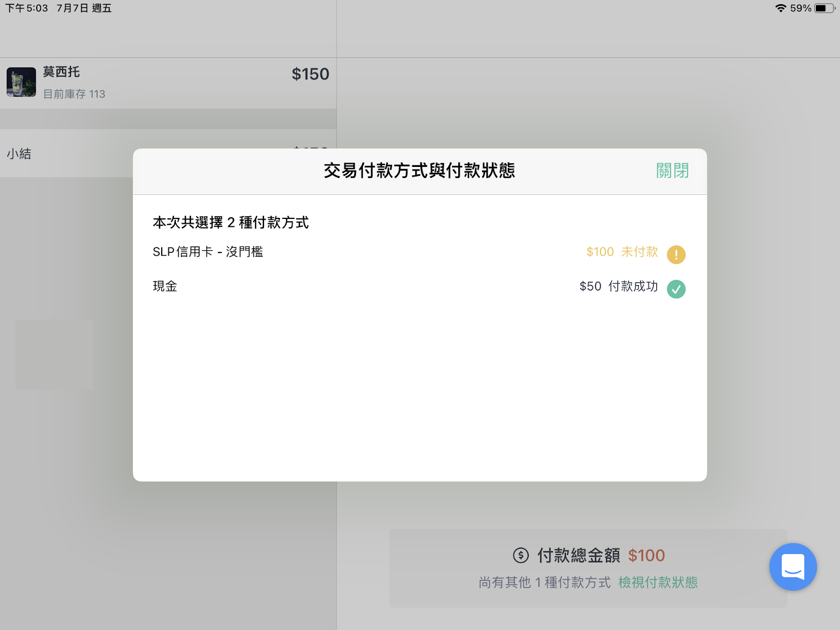Tap the 目前庫存 113 stock text
The image size is (840, 630).
tap(74, 94)
